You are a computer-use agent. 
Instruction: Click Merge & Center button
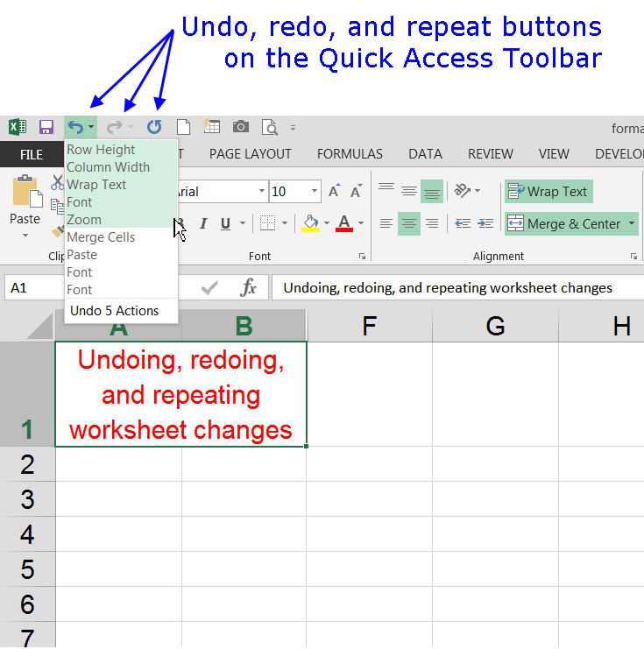564,224
